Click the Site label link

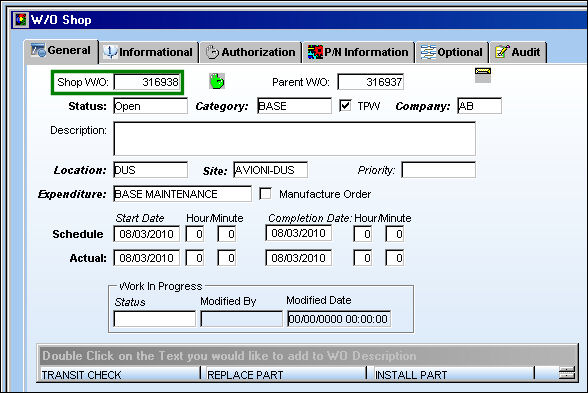click(215, 171)
